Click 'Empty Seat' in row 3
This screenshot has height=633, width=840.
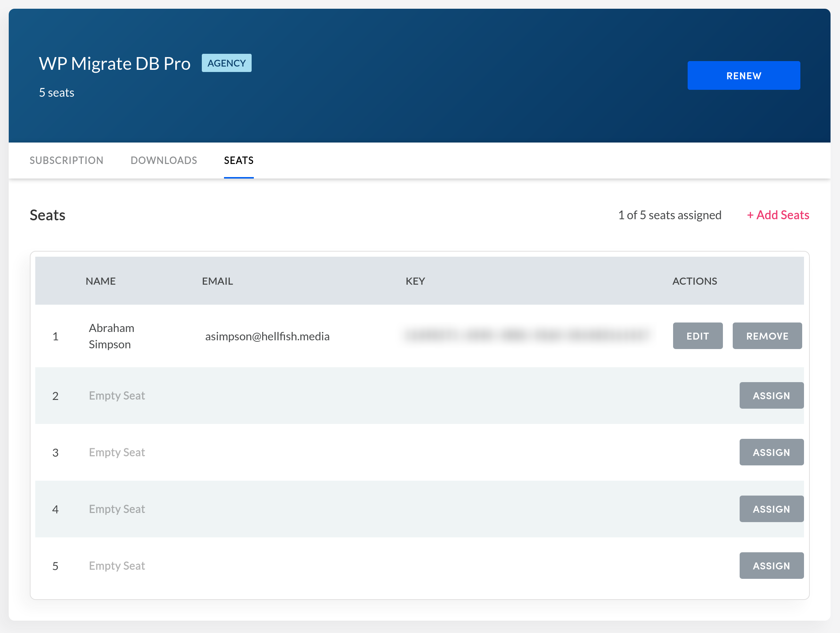[x=117, y=452]
